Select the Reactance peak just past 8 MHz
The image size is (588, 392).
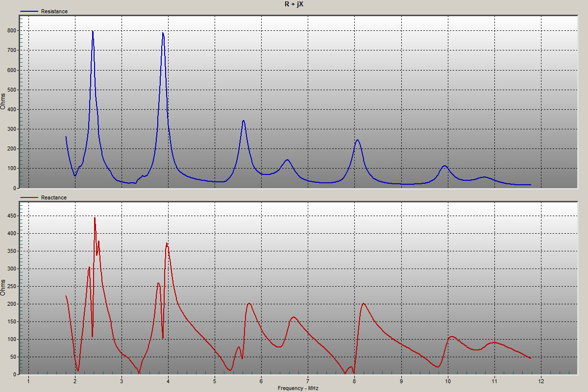coord(364,303)
